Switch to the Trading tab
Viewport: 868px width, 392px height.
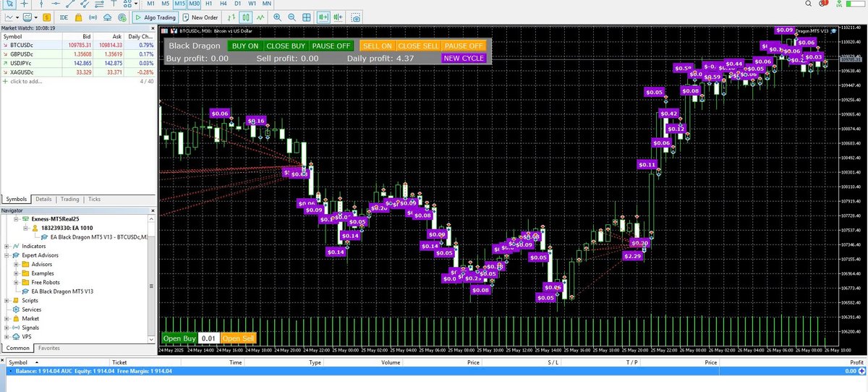70,199
